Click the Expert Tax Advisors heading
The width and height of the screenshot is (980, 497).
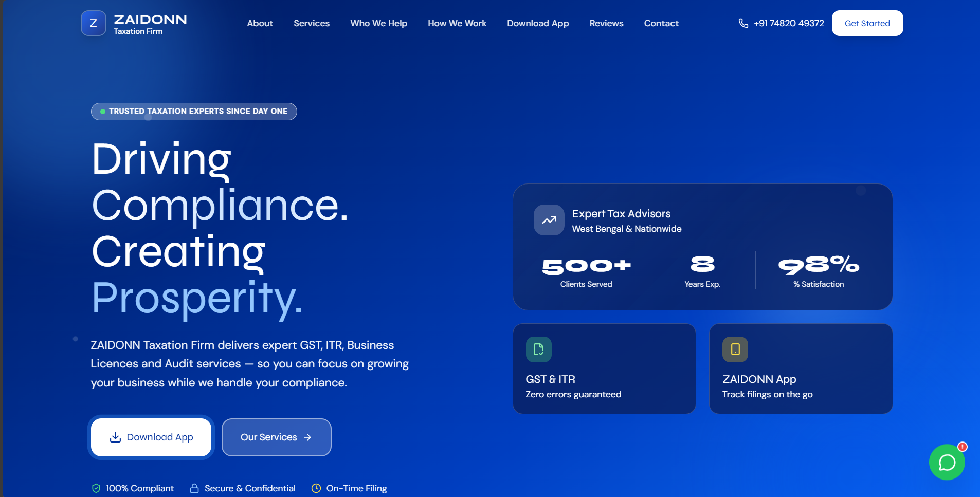click(x=621, y=214)
